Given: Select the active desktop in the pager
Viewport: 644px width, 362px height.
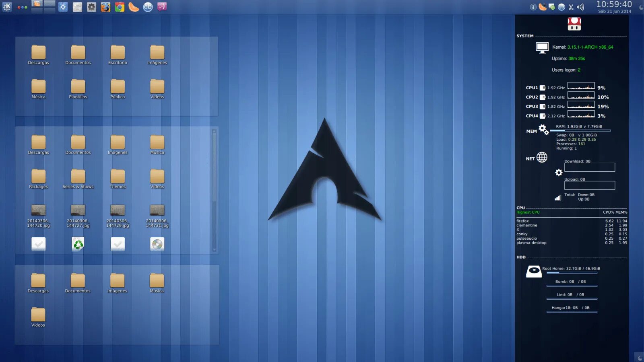Looking at the screenshot, I should [37, 4].
